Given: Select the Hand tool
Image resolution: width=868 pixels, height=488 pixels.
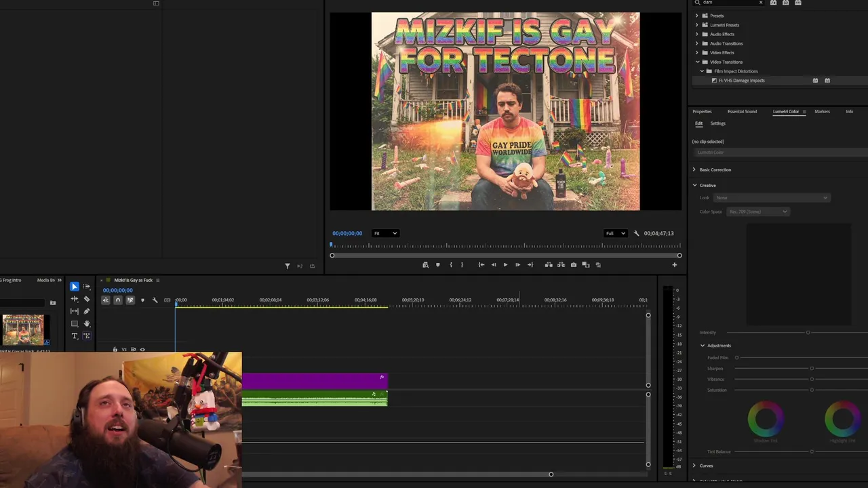Looking at the screenshot, I should 87,323.
